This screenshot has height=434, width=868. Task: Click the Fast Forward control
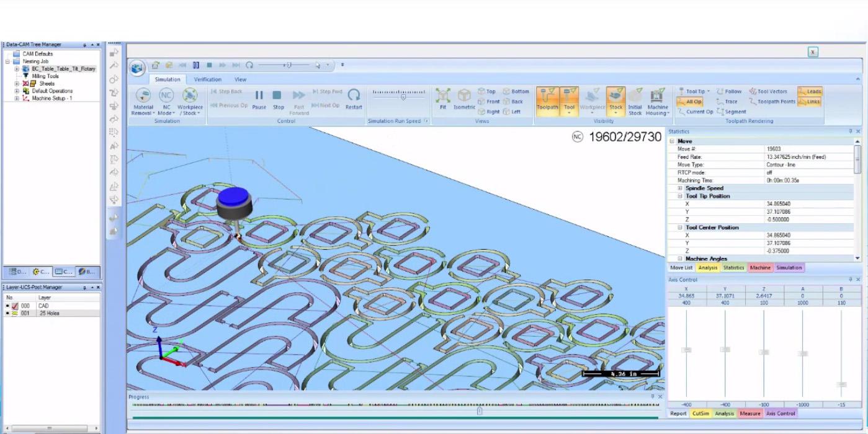click(x=298, y=102)
